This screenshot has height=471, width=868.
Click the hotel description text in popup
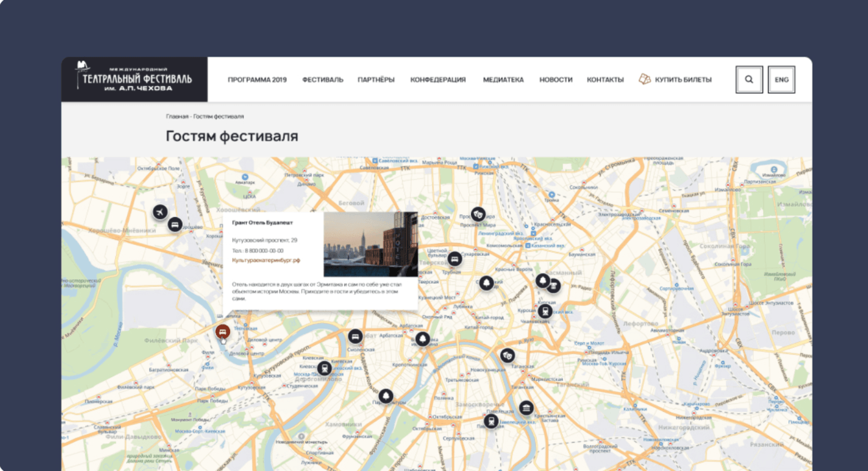click(317, 292)
